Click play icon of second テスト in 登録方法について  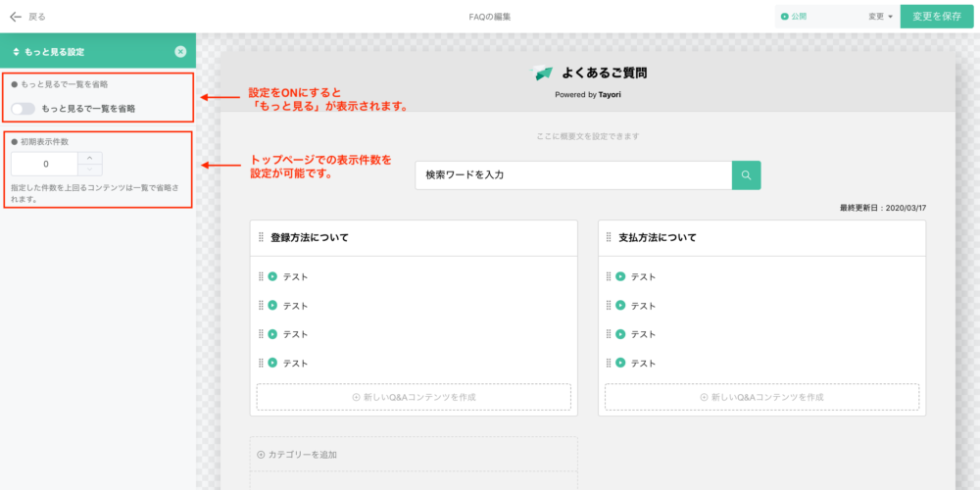tap(272, 305)
